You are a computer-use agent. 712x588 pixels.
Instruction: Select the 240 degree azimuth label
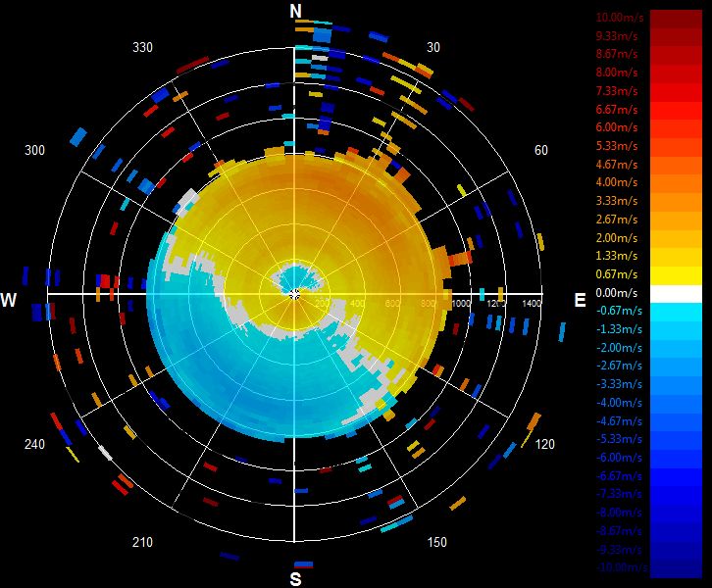(x=34, y=444)
